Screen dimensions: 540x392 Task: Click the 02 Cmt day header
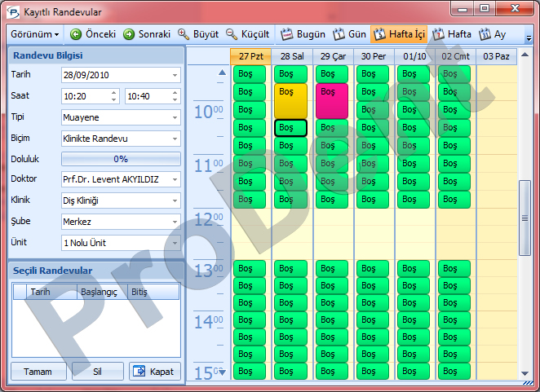pos(455,56)
